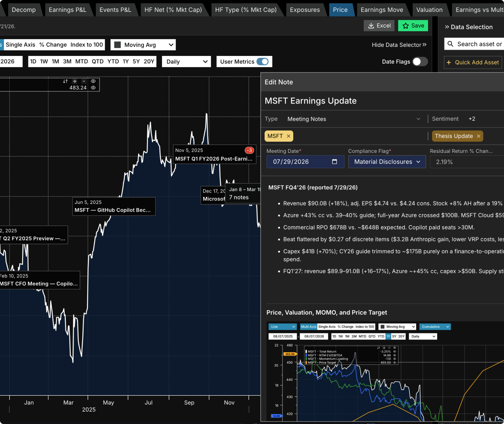504x424 pixels.
Task: Expand the Daily frequency dropdown
Action: [187, 62]
